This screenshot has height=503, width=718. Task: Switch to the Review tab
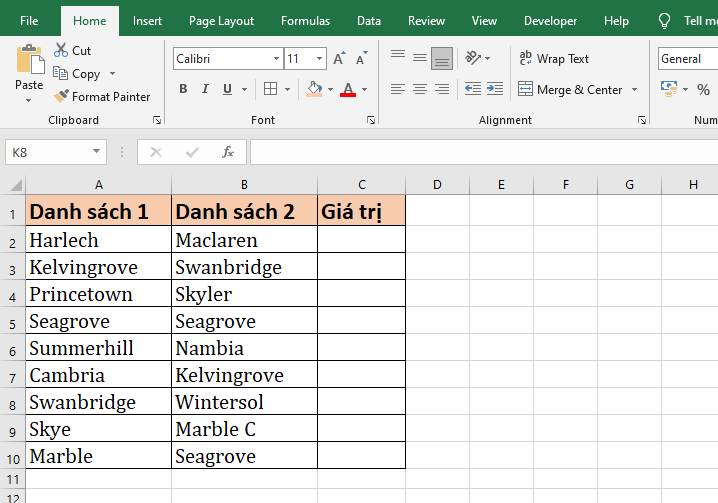426,21
